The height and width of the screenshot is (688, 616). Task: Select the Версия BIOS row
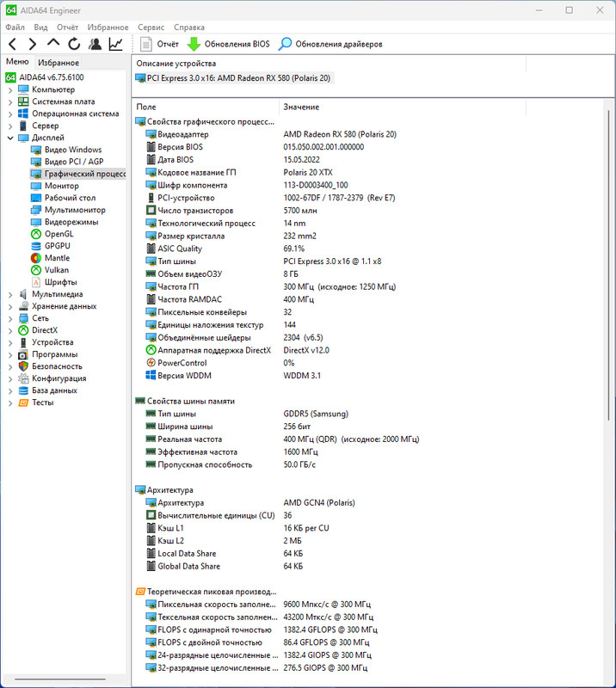(x=255, y=147)
